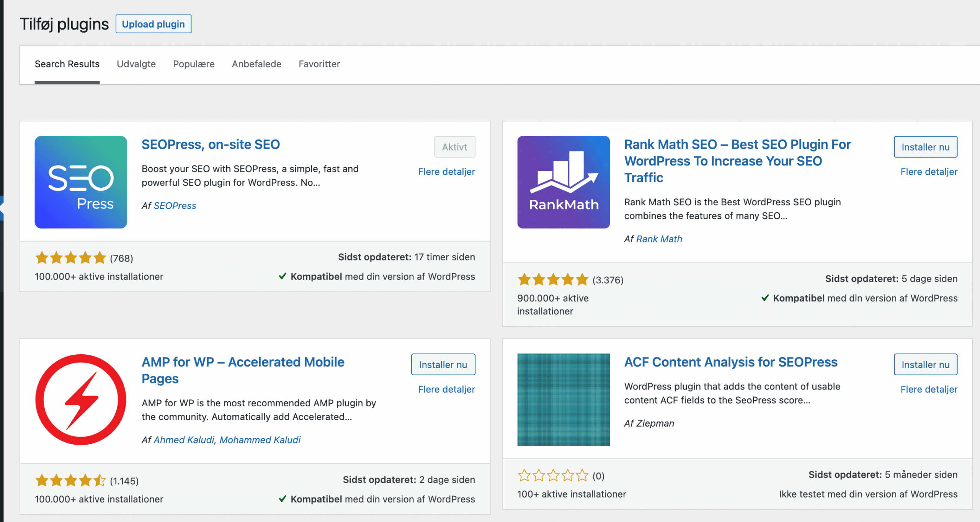Open the AMP for WP title link
Screen dimensions: 980x522
click(x=243, y=370)
